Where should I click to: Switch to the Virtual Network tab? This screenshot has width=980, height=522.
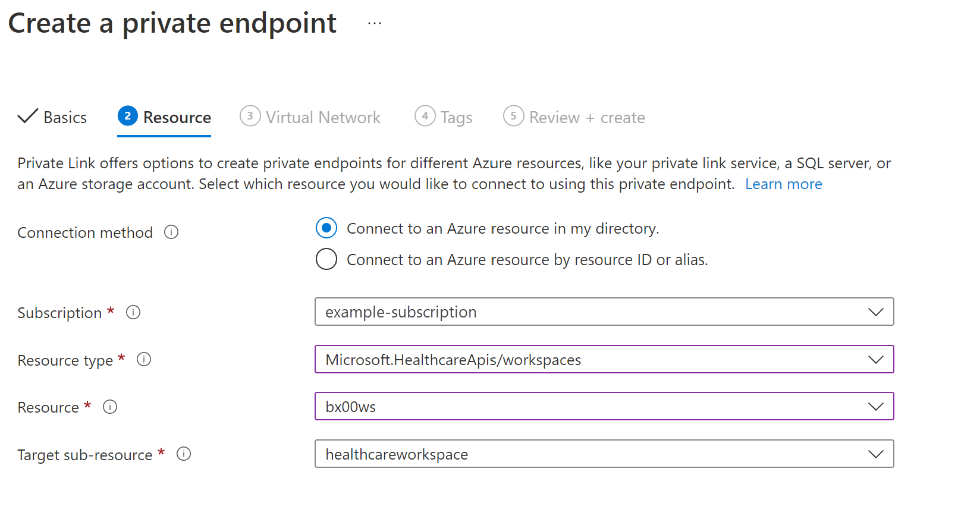pos(310,117)
